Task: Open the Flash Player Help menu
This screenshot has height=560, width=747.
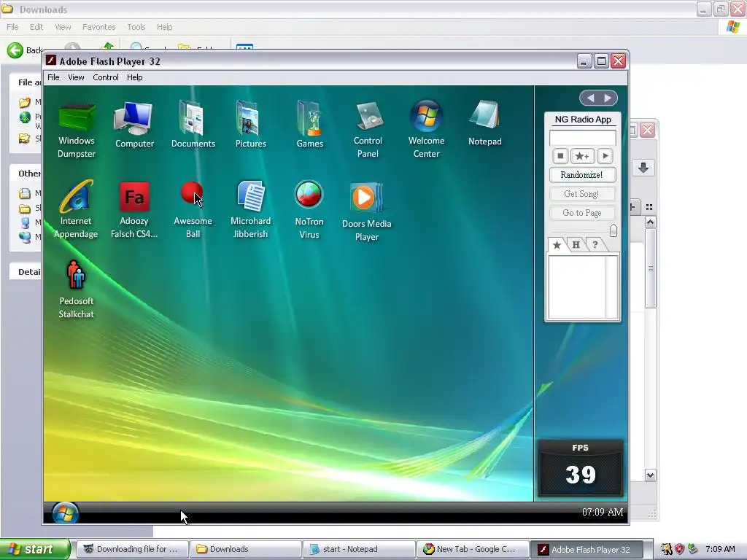Action: [x=134, y=77]
